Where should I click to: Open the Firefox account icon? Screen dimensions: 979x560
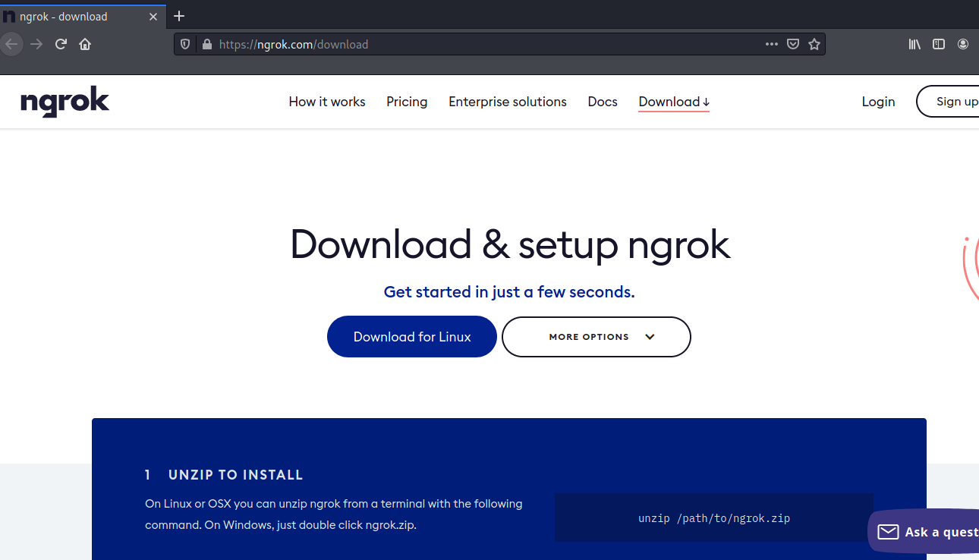click(962, 44)
